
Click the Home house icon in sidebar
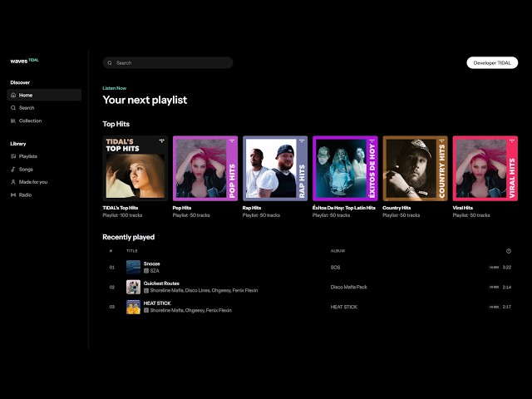pyautogui.click(x=13, y=95)
